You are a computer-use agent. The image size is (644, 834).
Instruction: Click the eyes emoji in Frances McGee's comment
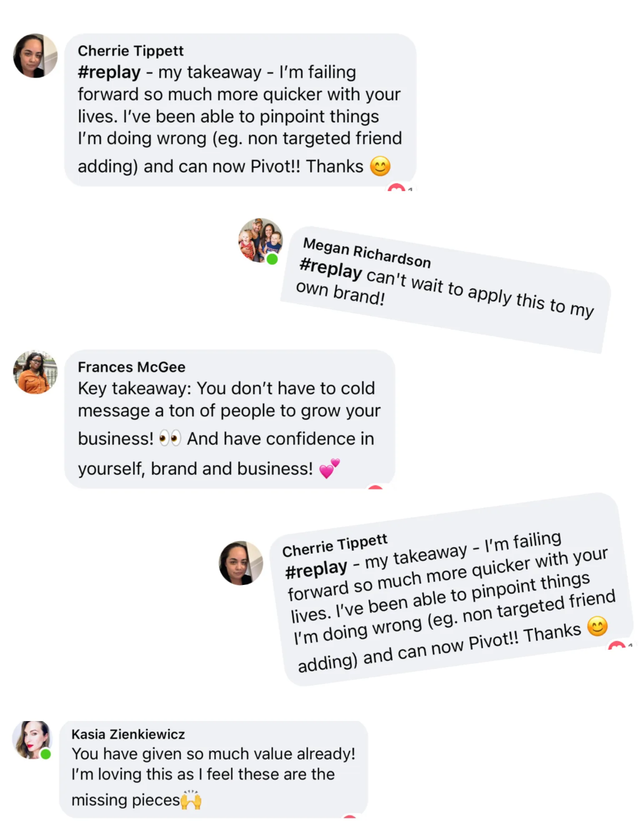click(170, 438)
